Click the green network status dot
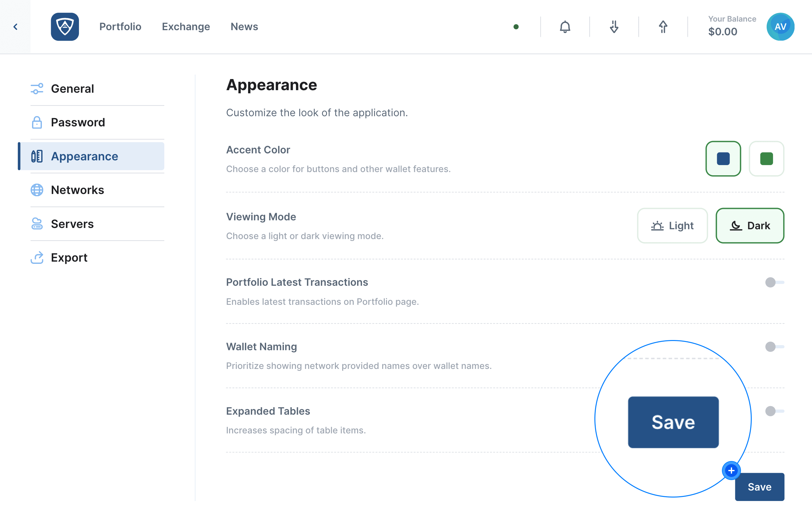 (516, 27)
